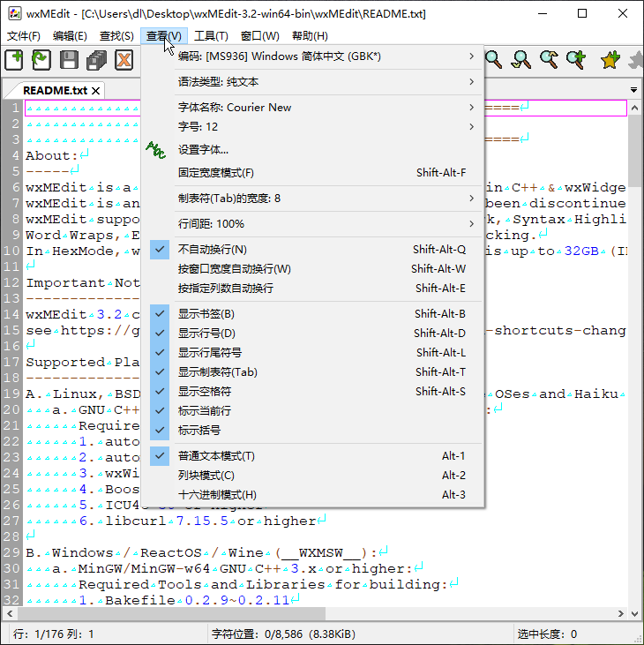Maximize the wxMEdit window
The width and height of the screenshot is (644, 645).
pos(582,13)
